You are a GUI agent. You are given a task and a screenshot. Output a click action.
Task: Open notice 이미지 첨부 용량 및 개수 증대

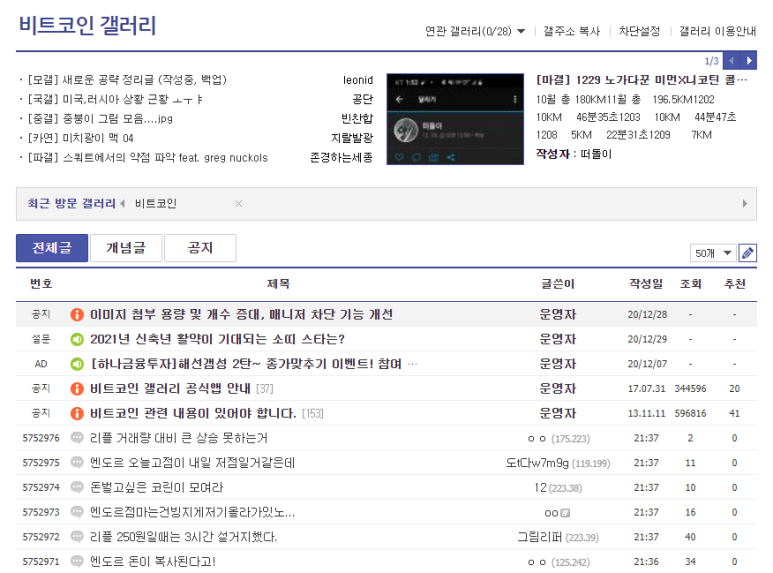tap(241, 314)
